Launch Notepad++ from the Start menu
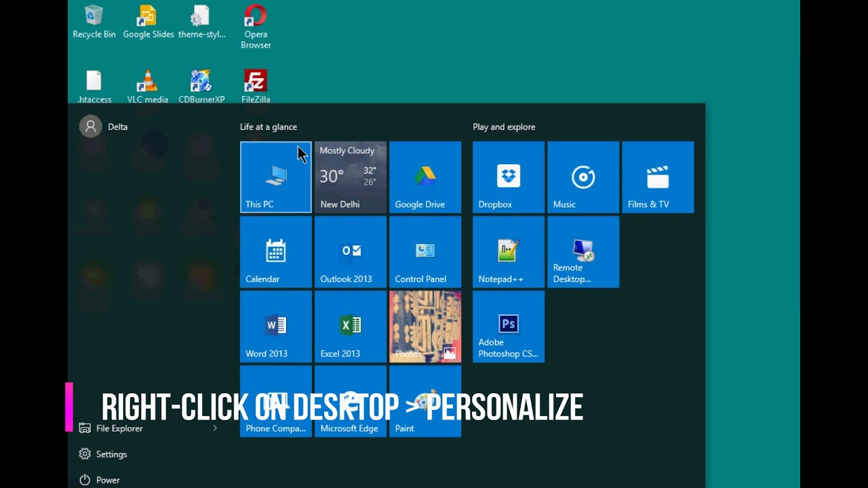Image resolution: width=868 pixels, height=488 pixels. click(x=508, y=251)
